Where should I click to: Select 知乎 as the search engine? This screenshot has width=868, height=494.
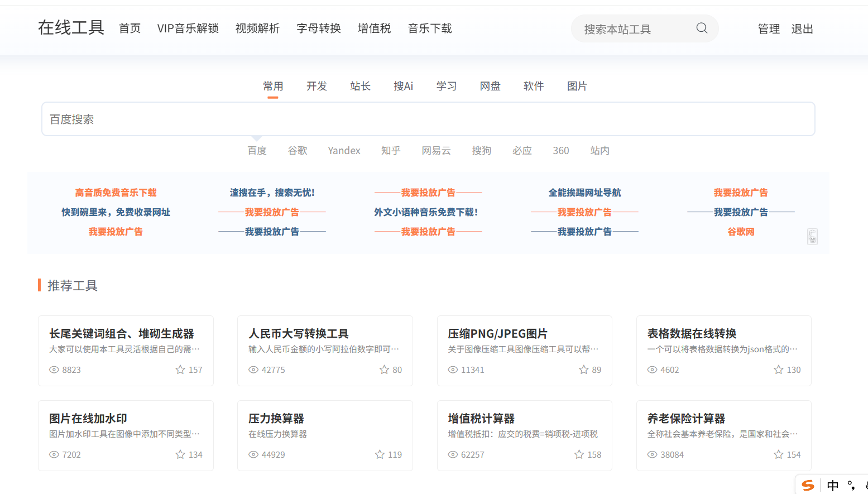pos(391,151)
